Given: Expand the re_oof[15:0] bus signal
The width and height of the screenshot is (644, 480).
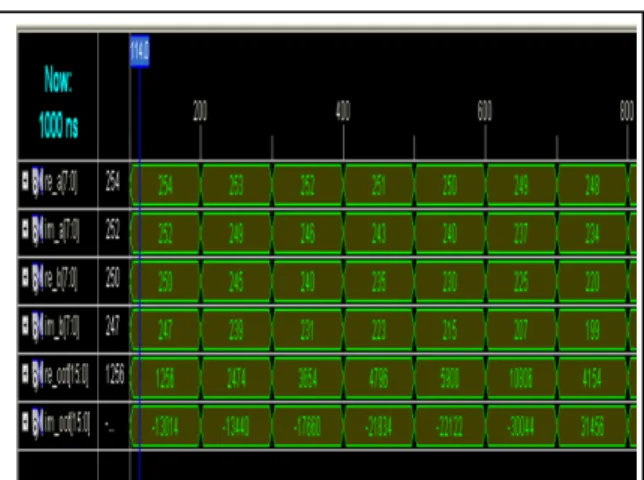Looking at the screenshot, I should tap(25, 375).
